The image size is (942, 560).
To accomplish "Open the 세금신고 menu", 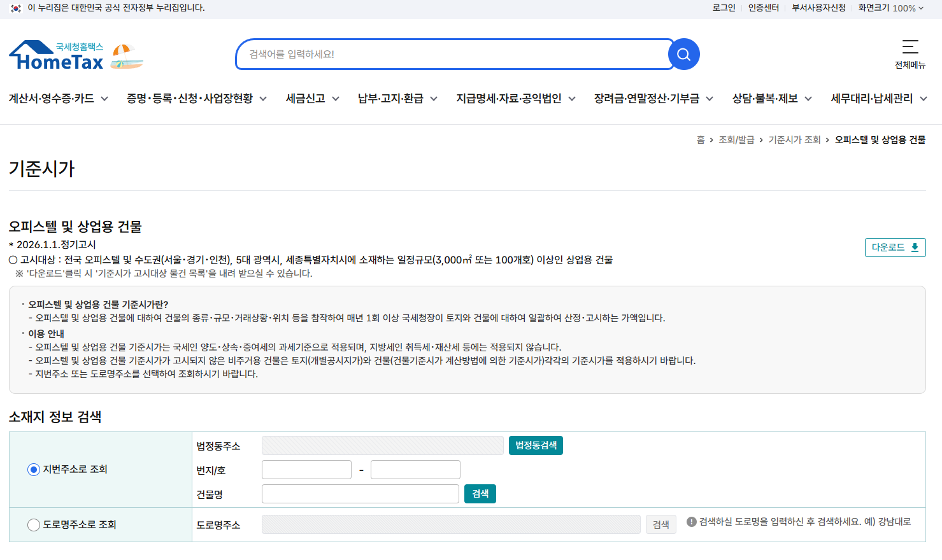I will [306, 99].
